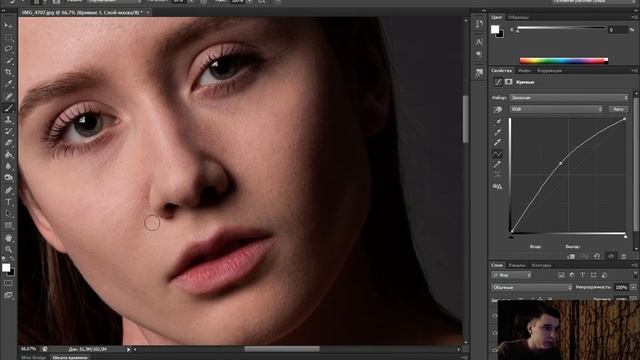Select the Paint Bucket tool
640x360 pixels.
click(8, 155)
